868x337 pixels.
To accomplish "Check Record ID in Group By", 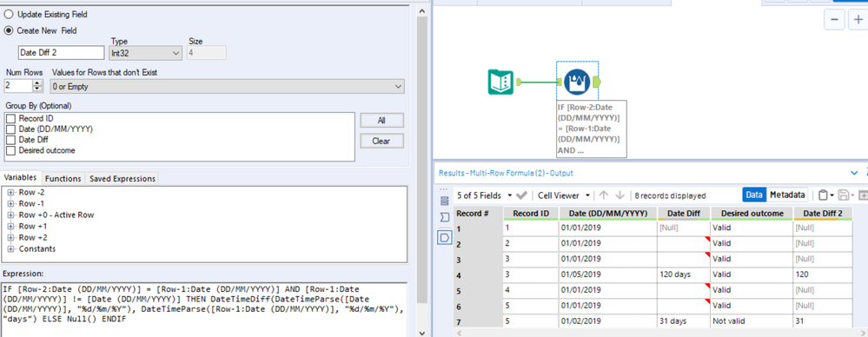I will point(10,118).
